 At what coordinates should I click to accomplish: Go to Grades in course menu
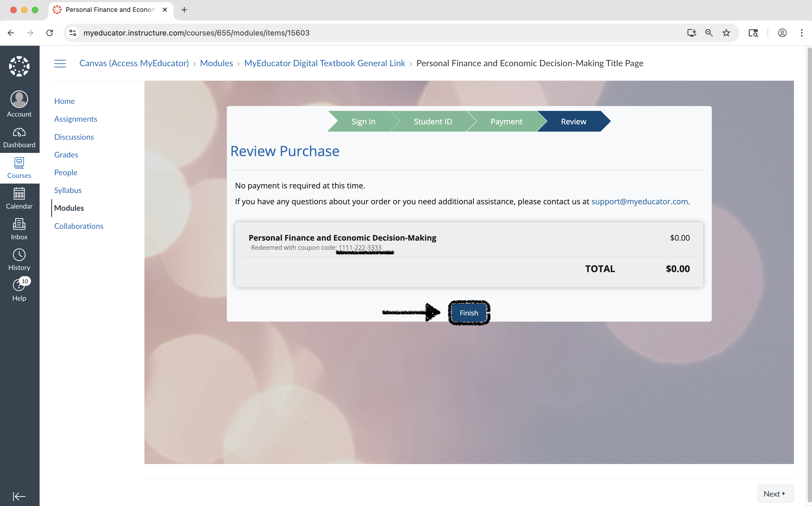tap(66, 154)
